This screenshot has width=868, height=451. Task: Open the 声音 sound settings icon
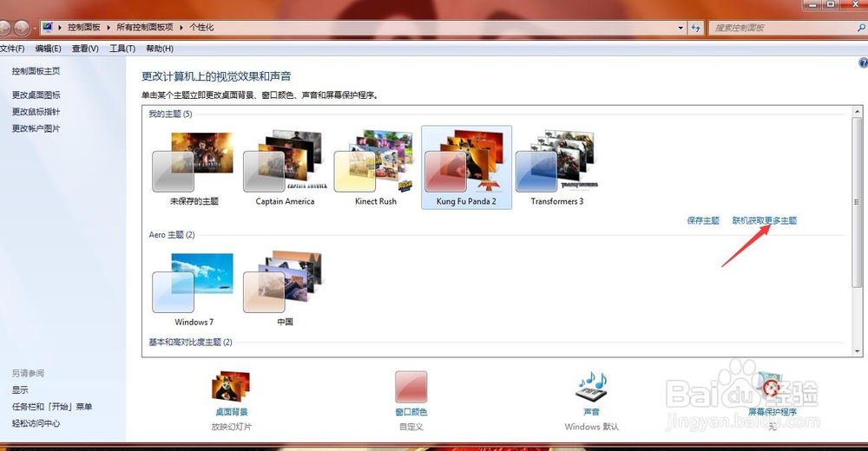[x=591, y=386]
